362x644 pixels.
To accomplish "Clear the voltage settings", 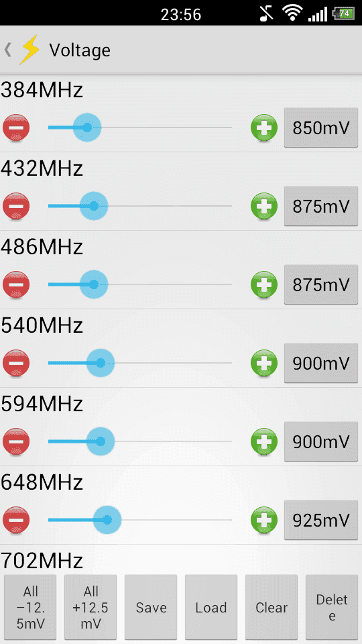I will pyautogui.click(x=271, y=607).
